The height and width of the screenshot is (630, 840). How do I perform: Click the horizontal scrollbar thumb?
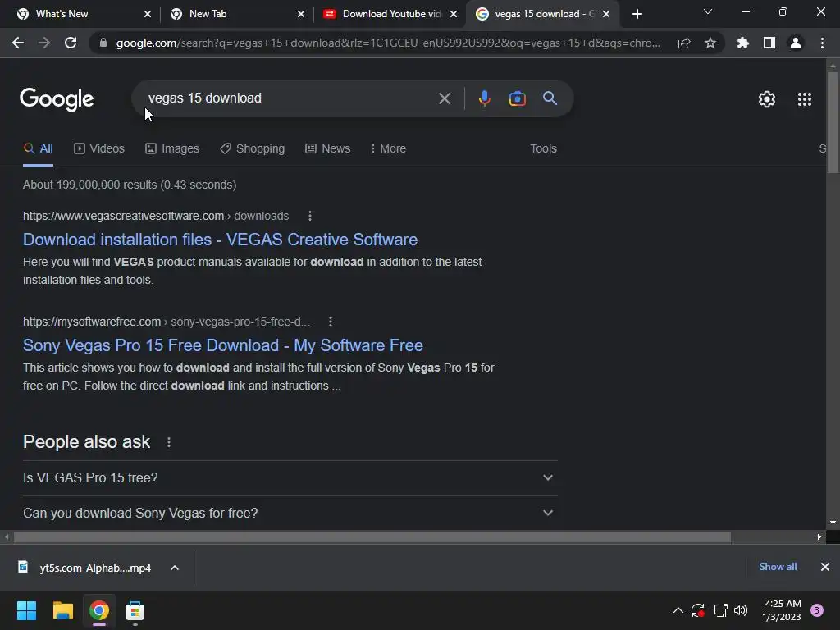(372, 536)
